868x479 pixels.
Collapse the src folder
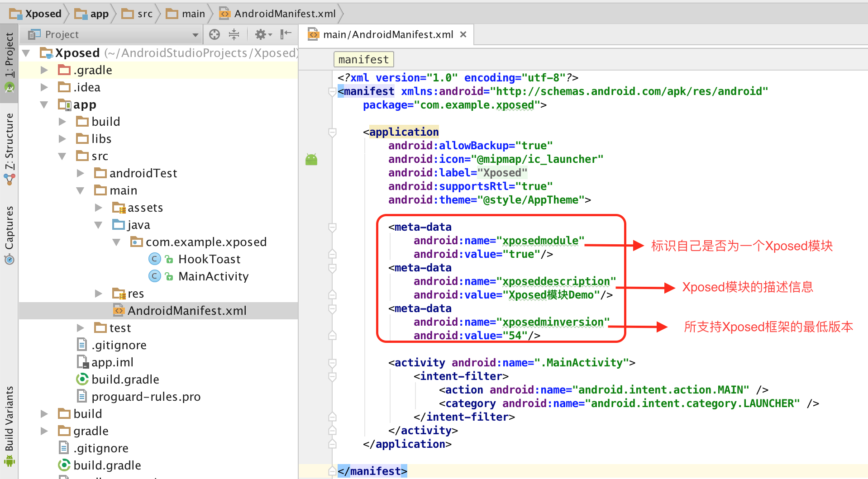62,156
